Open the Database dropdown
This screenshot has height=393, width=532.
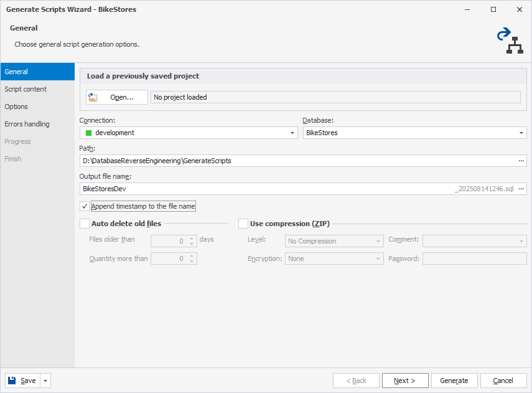(x=521, y=133)
